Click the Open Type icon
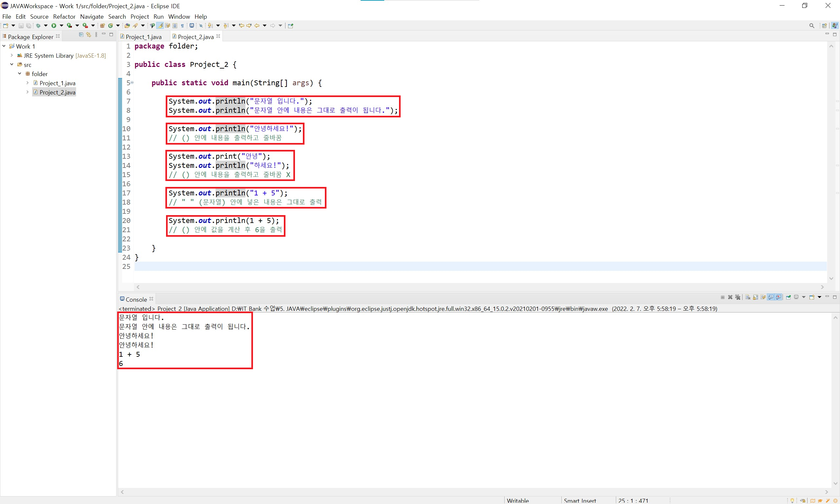The height and width of the screenshot is (504, 840). coord(127,26)
